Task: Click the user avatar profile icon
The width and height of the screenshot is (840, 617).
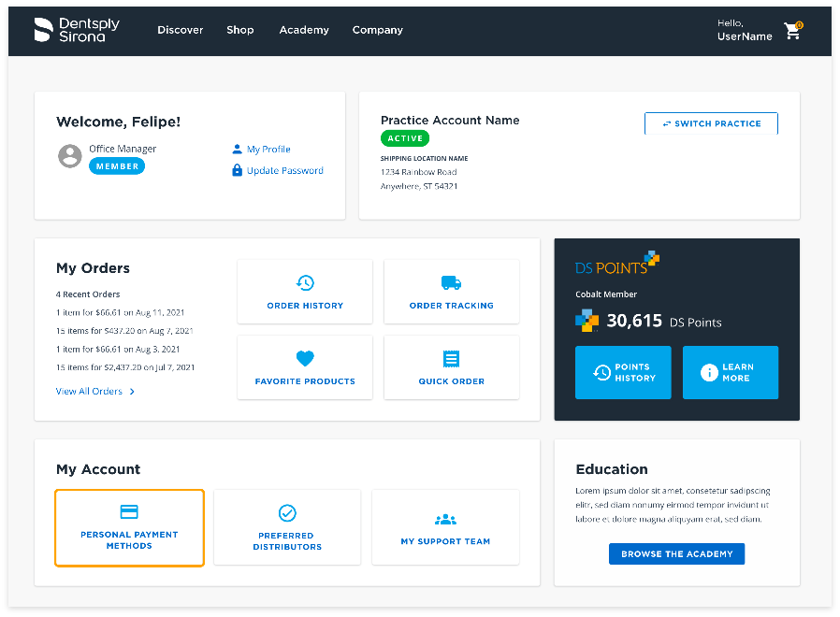Action: click(70, 156)
